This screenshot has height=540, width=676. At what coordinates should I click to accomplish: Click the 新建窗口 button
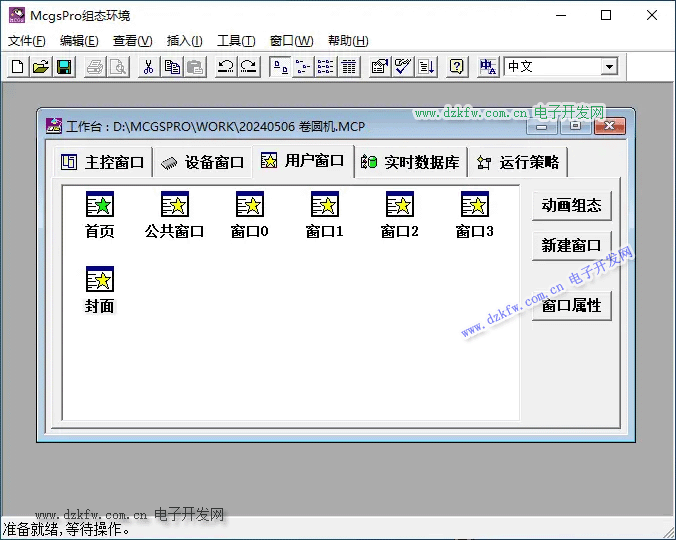571,245
